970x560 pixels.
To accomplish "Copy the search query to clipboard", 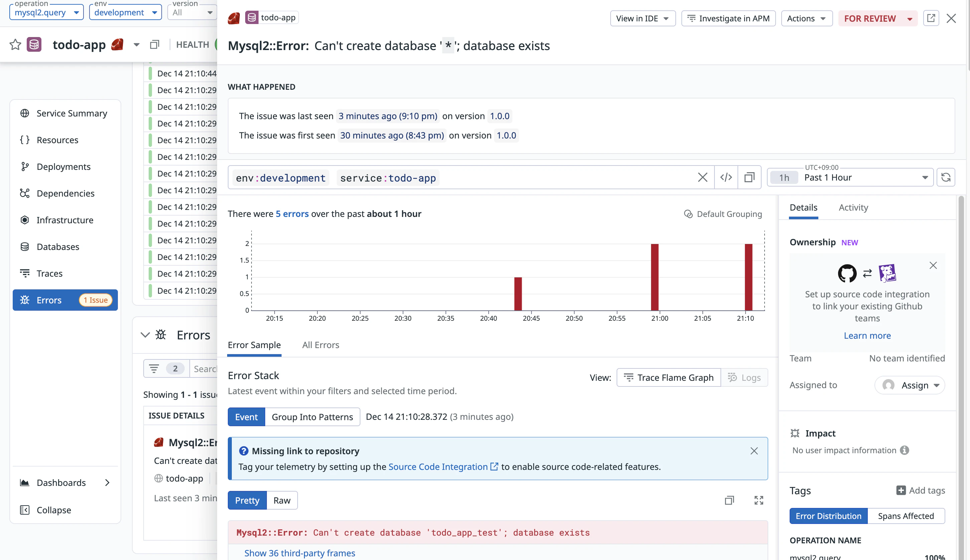I will tap(749, 177).
